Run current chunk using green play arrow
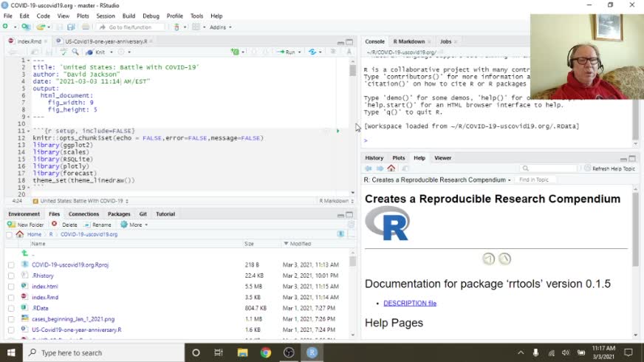644x362 pixels. 338,131
